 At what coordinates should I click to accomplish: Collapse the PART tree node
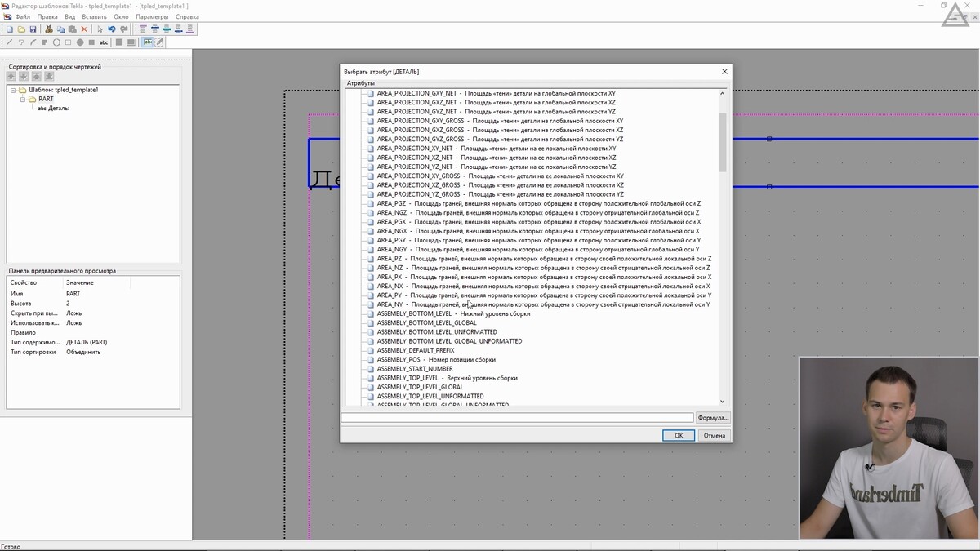(x=23, y=99)
